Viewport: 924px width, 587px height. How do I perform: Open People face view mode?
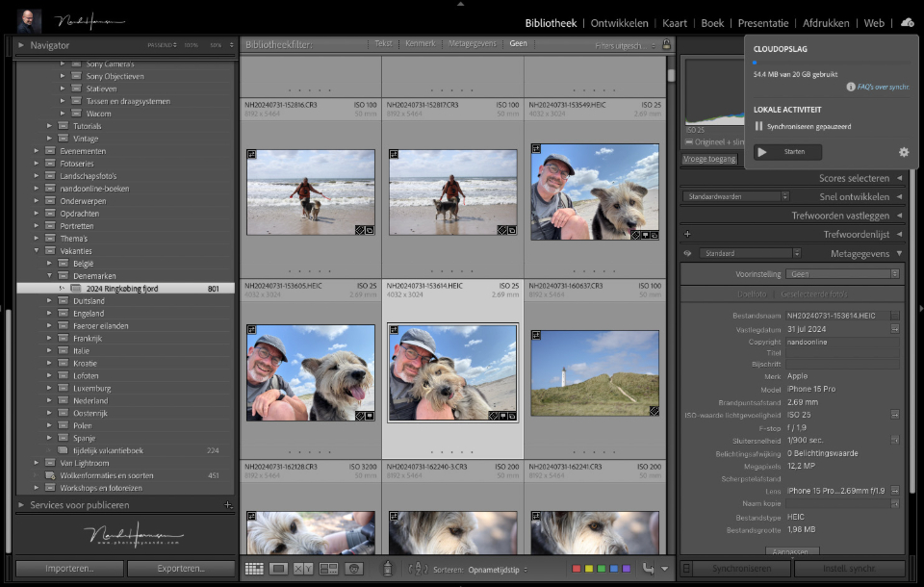[353, 569]
